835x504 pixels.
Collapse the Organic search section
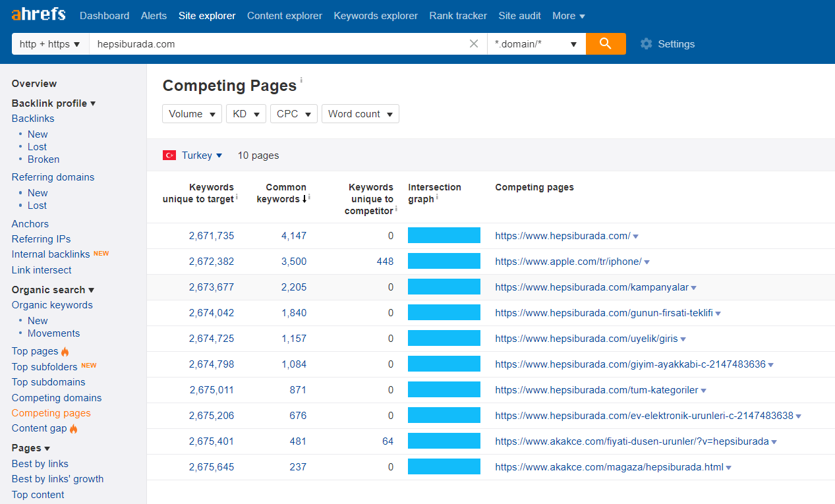(x=53, y=290)
